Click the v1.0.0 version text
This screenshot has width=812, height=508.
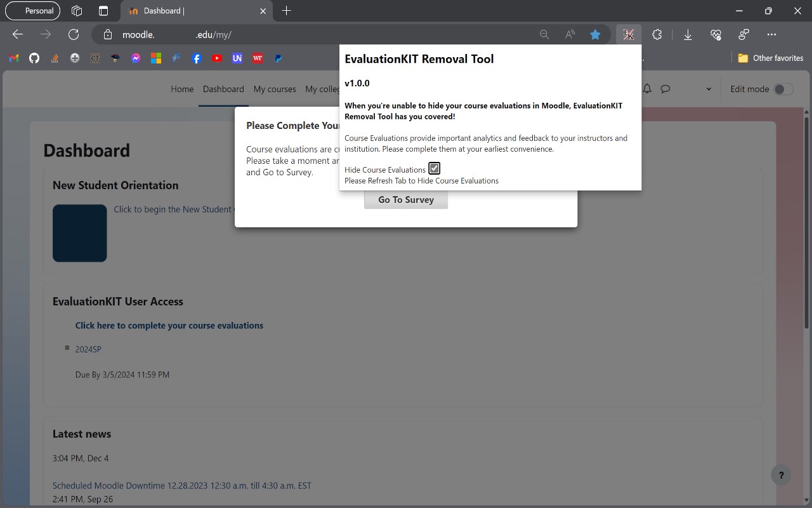pyautogui.click(x=357, y=83)
